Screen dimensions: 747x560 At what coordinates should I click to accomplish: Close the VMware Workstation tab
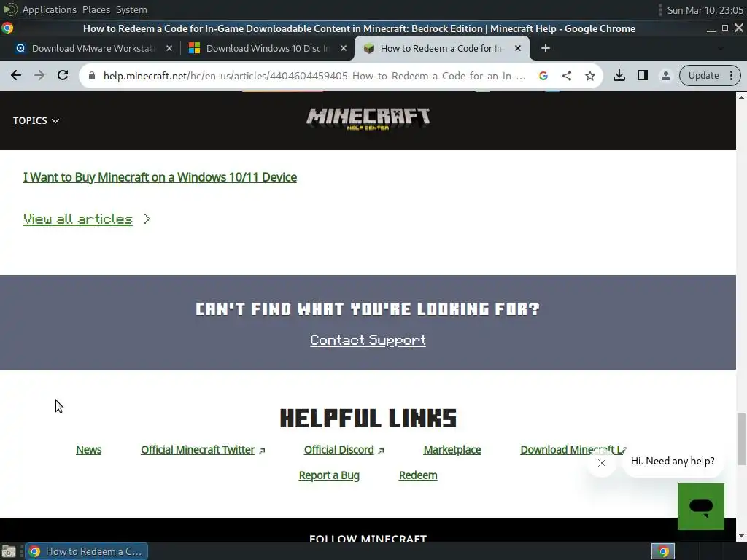[x=169, y=48]
